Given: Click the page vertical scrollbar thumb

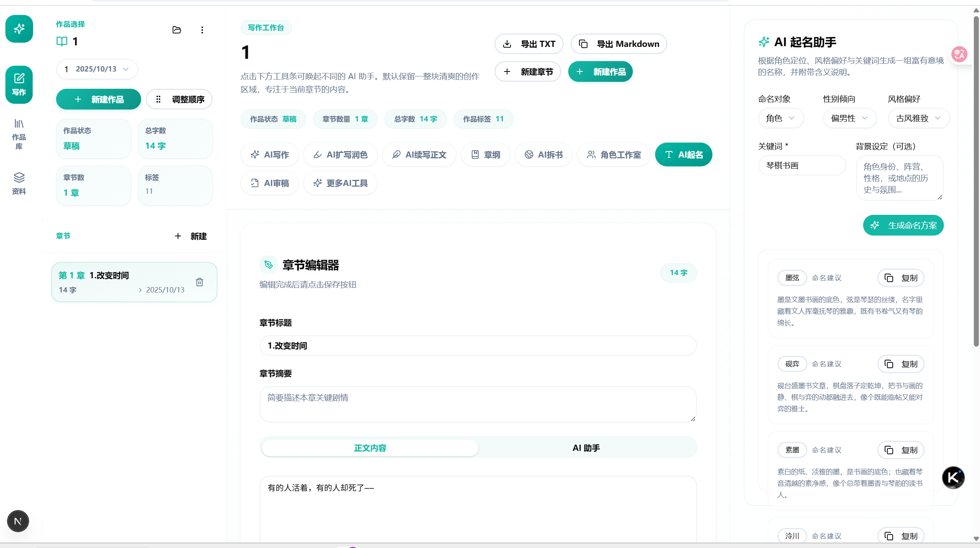Looking at the screenshot, I should pyautogui.click(x=976, y=181).
